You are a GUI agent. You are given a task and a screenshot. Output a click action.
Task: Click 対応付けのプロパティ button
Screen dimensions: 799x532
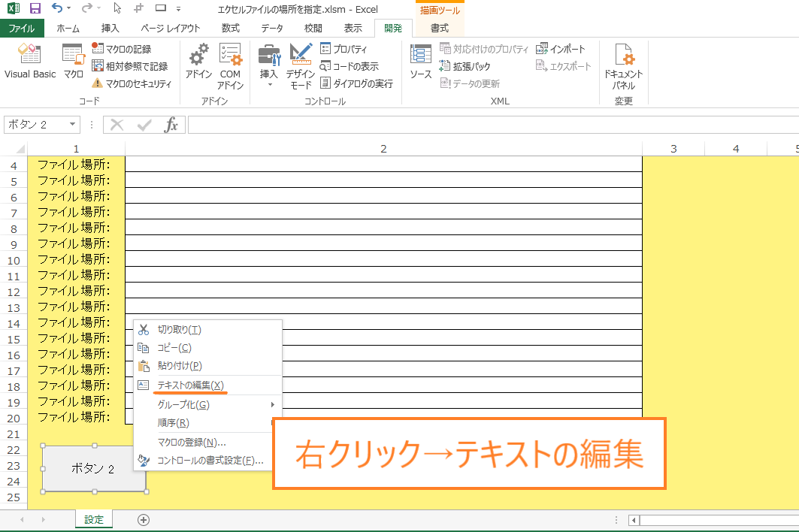484,49
